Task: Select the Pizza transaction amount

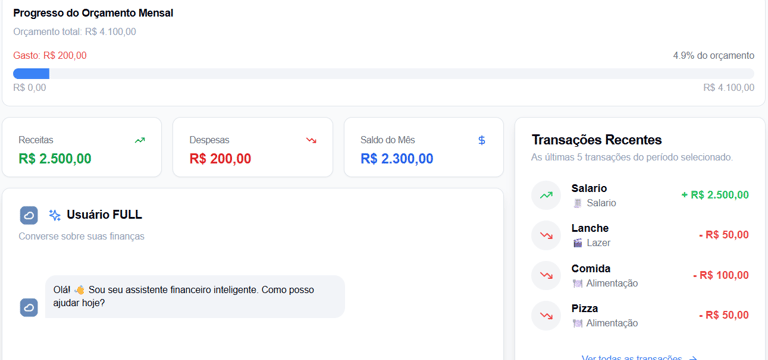Action: [x=724, y=315]
